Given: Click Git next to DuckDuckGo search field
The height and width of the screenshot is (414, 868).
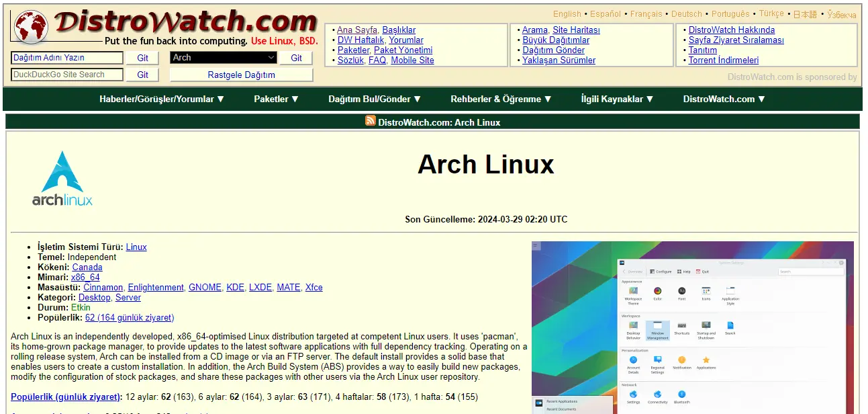Looking at the screenshot, I should pyautogui.click(x=143, y=75).
